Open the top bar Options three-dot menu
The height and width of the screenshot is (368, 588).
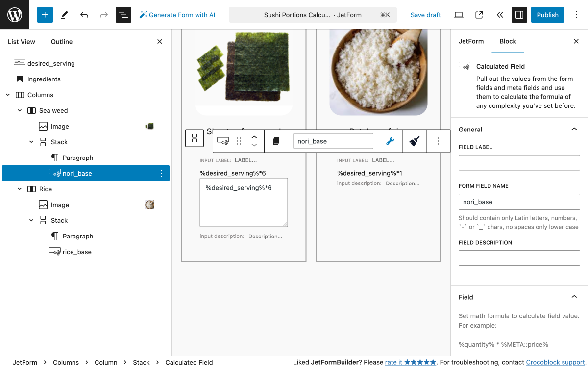click(576, 15)
